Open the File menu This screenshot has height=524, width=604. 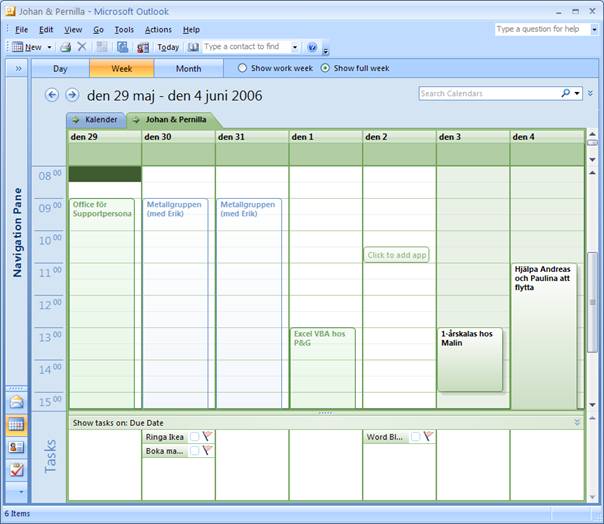coord(22,30)
